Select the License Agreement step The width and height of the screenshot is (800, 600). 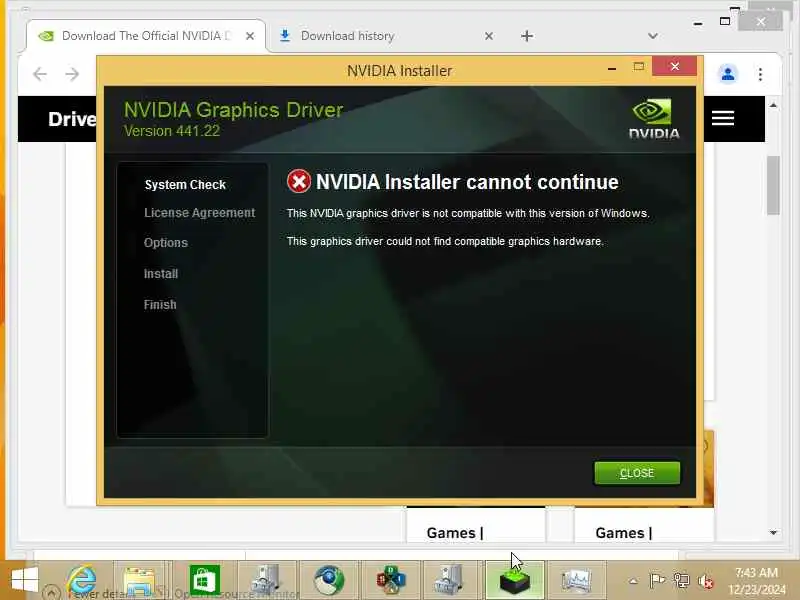tap(199, 213)
